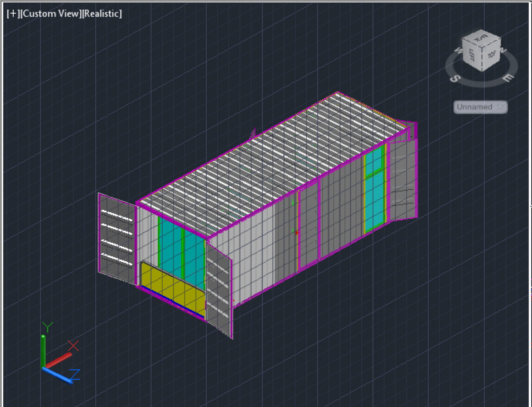Click the LEFT face of the ViewCube
The image size is (532, 407).
pos(472,55)
